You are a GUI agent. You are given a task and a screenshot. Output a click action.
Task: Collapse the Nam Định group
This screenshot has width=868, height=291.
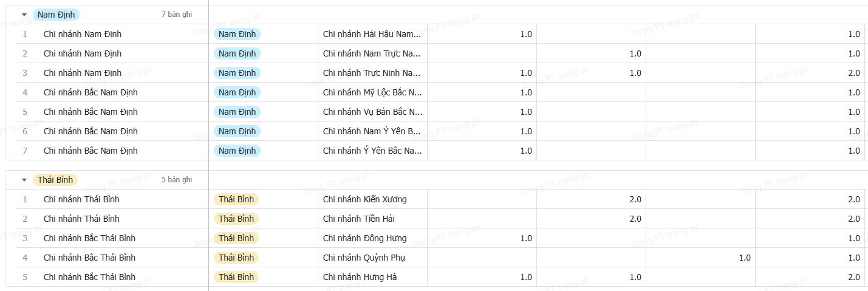tap(24, 15)
